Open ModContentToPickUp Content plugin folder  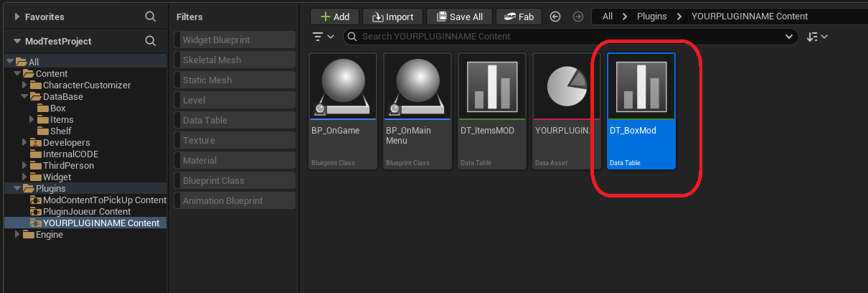click(x=98, y=200)
